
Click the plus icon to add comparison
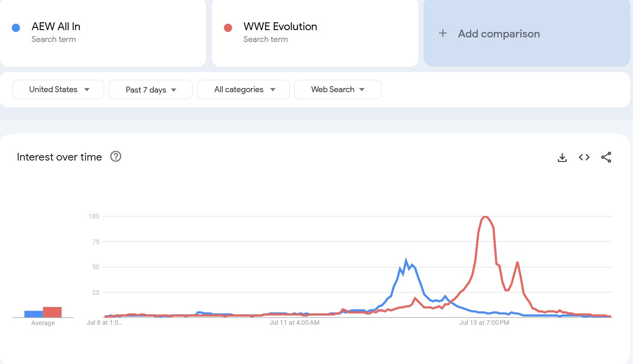(443, 33)
